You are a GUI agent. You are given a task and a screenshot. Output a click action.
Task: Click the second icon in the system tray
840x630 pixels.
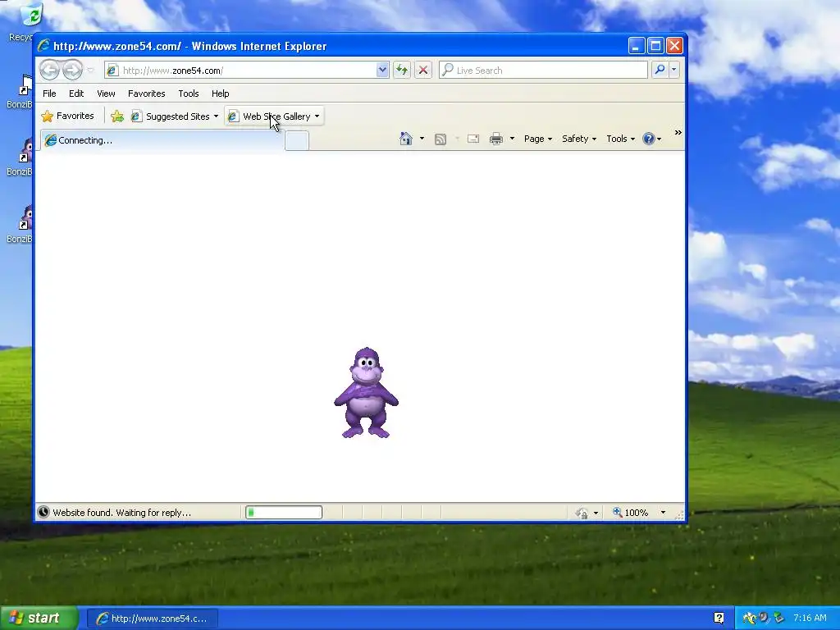coord(764,618)
